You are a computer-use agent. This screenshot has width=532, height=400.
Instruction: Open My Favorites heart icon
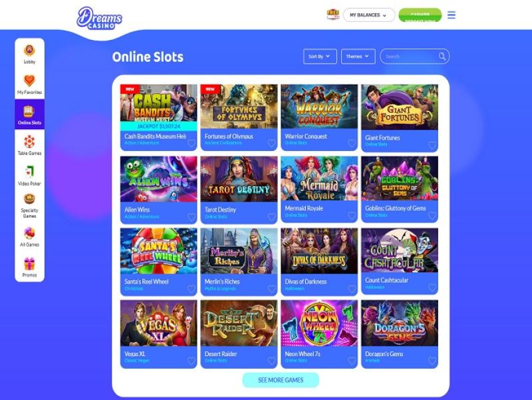click(29, 81)
